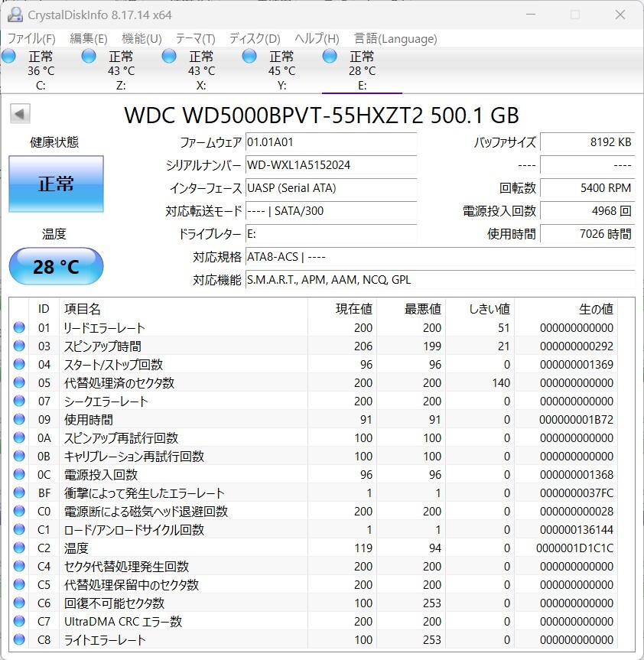Click status icon for C6 回復不可能セクタ数
This screenshot has height=660, width=644.
pyautogui.click(x=19, y=603)
